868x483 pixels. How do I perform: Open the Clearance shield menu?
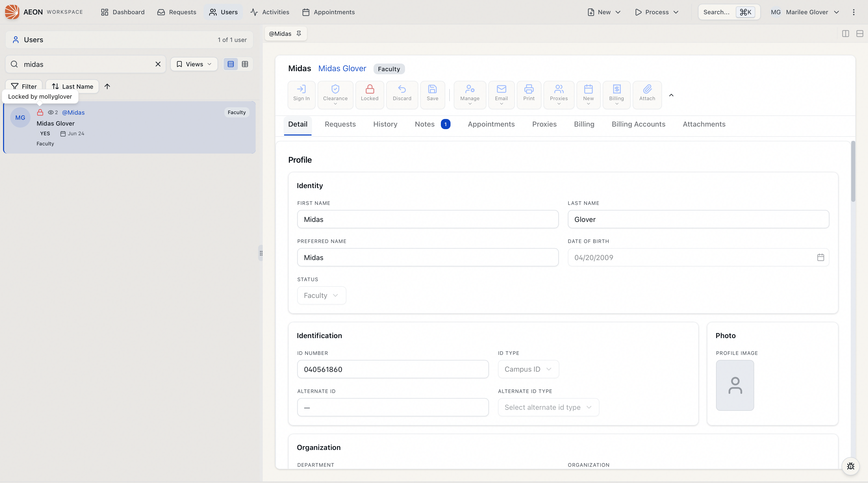pos(335,95)
